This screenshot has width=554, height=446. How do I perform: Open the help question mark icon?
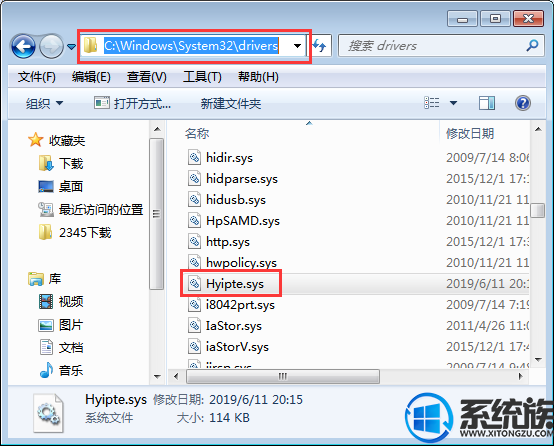tap(523, 103)
